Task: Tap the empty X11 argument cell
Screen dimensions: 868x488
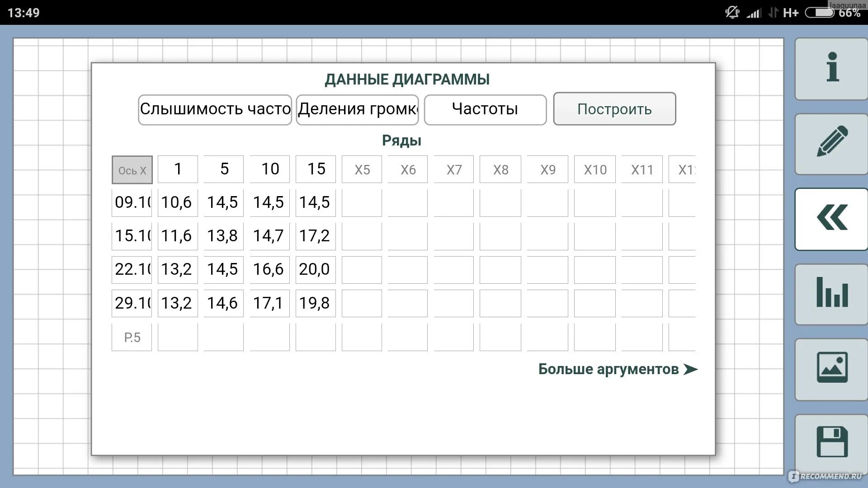Action: coord(642,169)
